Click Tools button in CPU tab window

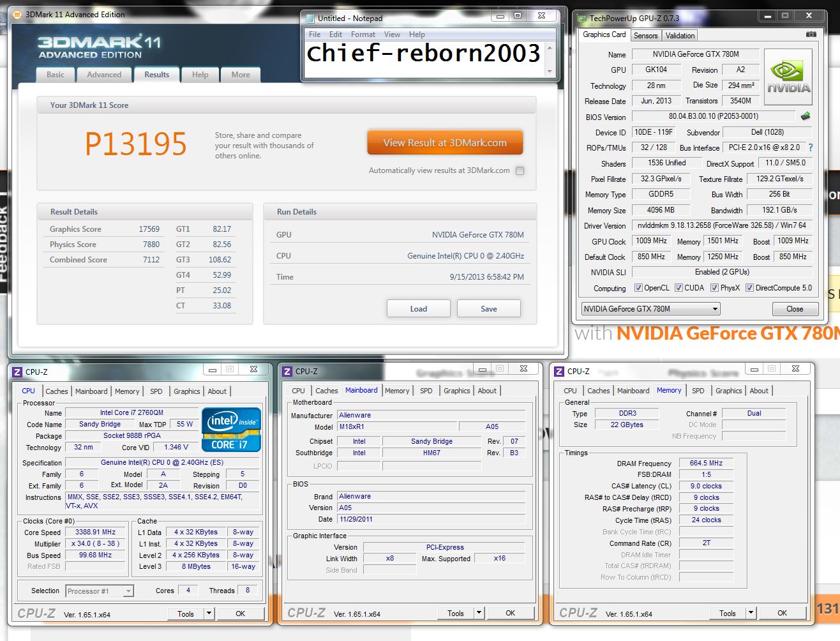point(186,614)
